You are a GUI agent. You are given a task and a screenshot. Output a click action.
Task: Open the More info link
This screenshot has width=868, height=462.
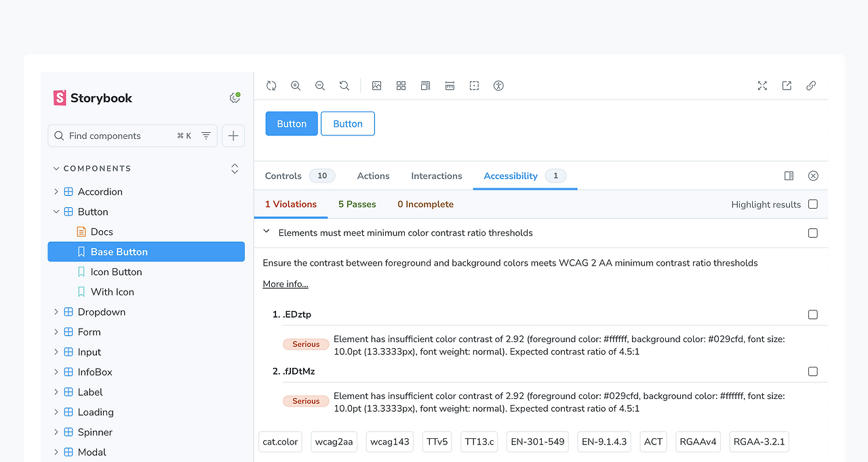pyautogui.click(x=285, y=284)
